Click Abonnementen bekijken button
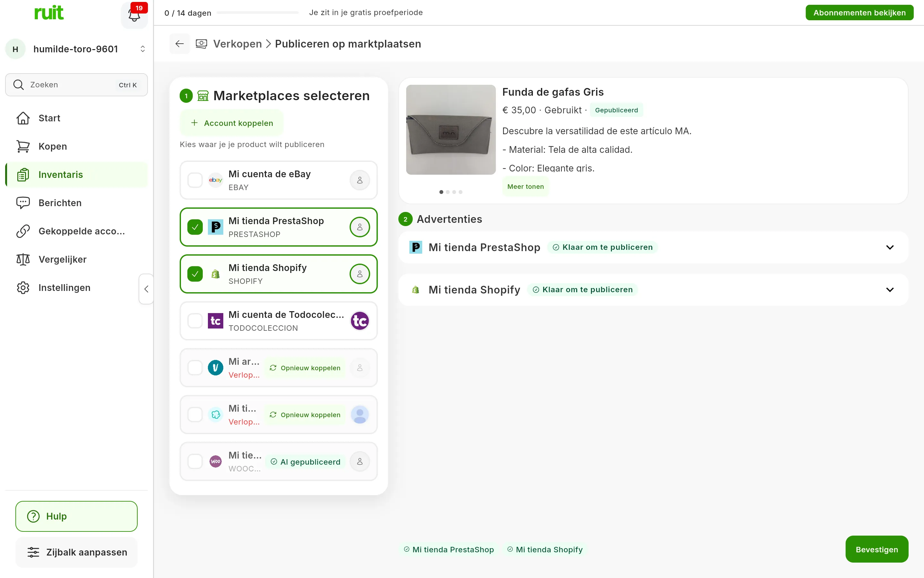The width and height of the screenshot is (924, 578). tap(860, 13)
